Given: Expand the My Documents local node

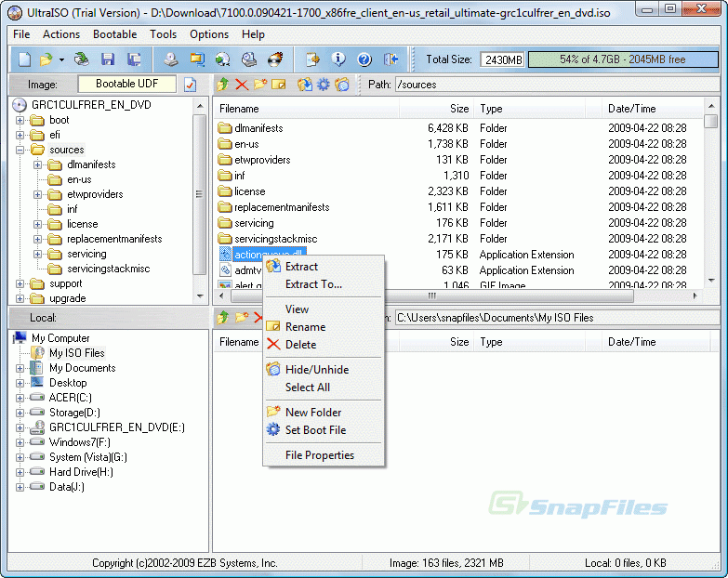Looking at the screenshot, I should 20,368.
